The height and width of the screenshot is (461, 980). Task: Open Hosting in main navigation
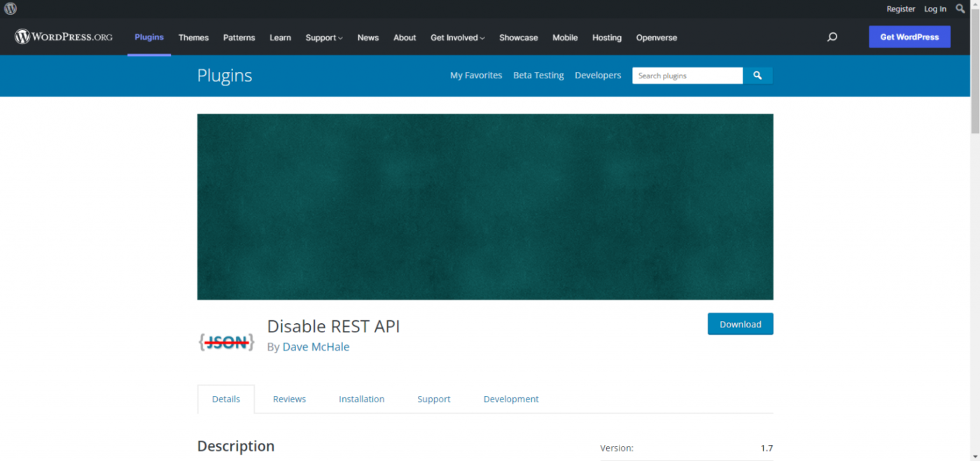pos(607,38)
